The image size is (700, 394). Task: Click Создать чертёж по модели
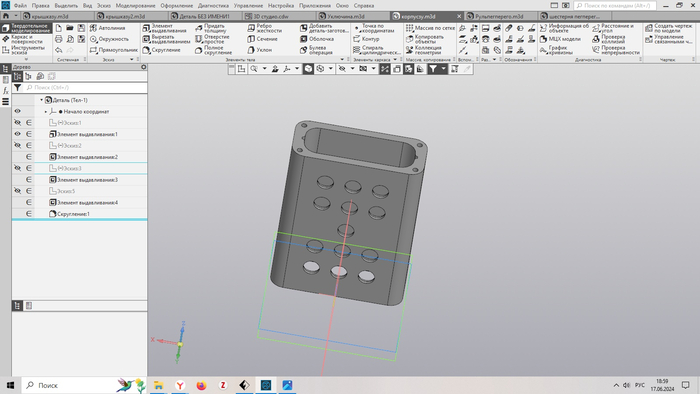point(669,28)
